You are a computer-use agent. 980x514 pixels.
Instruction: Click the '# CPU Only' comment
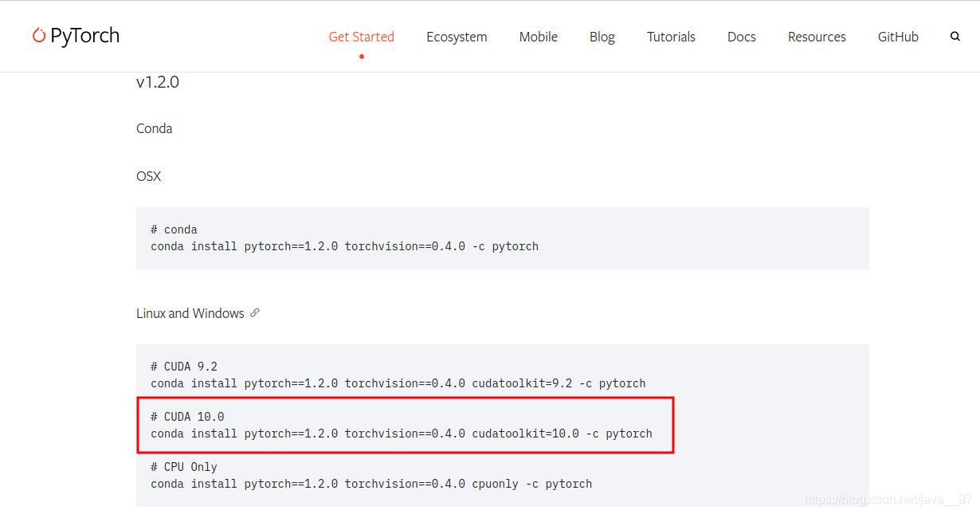point(184,467)
